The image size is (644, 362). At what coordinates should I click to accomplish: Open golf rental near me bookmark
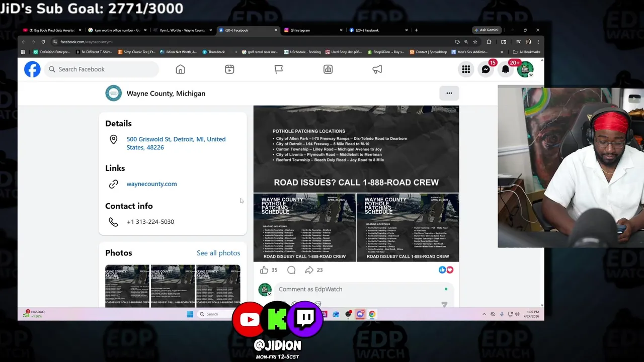point(260,52)
